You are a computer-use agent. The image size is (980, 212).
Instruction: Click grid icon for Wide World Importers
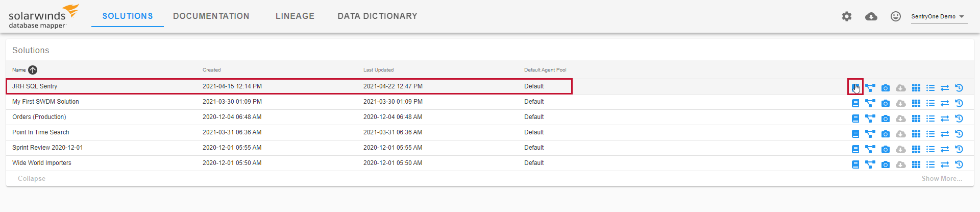tap(916, 164)
